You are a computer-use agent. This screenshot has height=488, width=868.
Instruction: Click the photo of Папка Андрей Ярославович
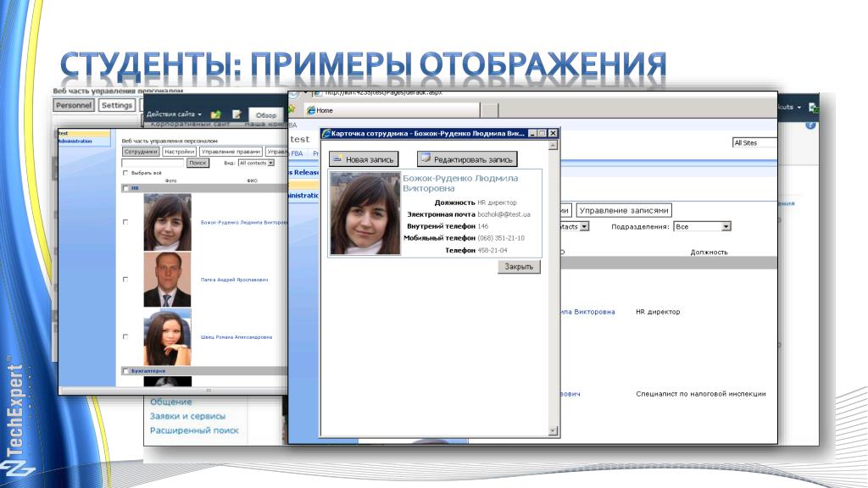pyautogui.click(x=167, y=280)
